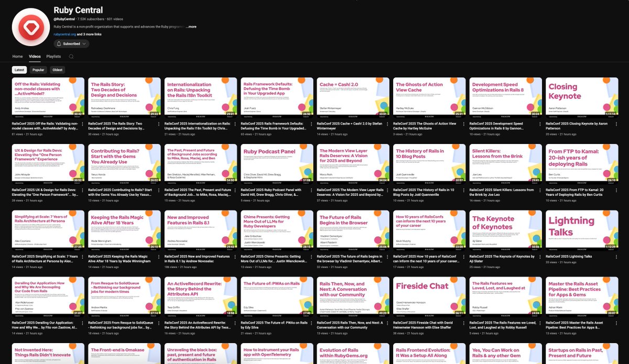The height and width of the screenshot is (364, 629).
Task: Open 'The Ghosts of Action View Cache' thumbnail
Action: click(429, 98)
